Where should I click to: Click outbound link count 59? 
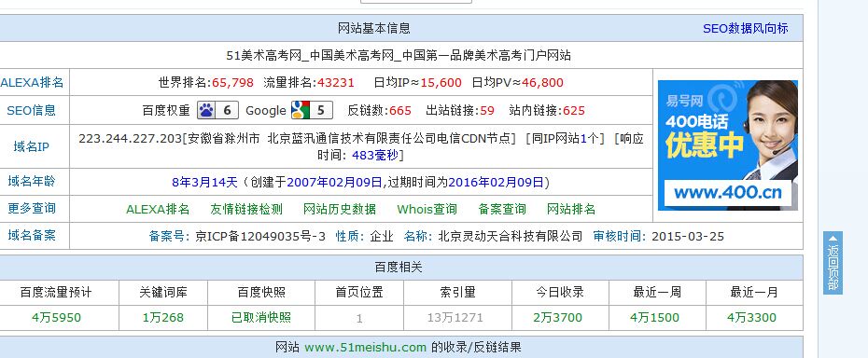click(x=487, y=111)
